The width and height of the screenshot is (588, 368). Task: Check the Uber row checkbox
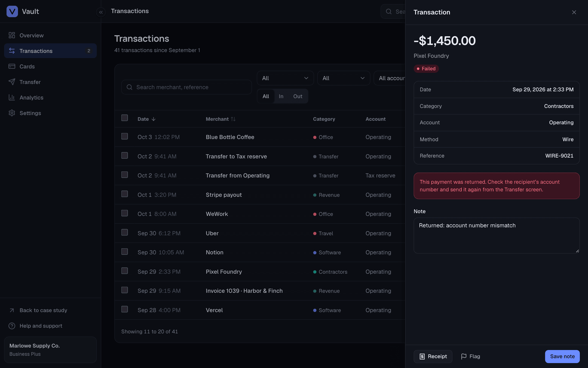click(125, 232)
